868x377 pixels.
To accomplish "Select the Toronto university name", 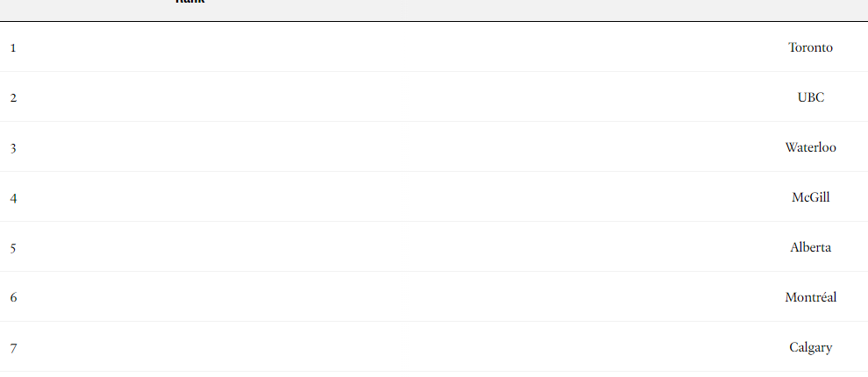I will pyautogui.click(x=810, y=47).
